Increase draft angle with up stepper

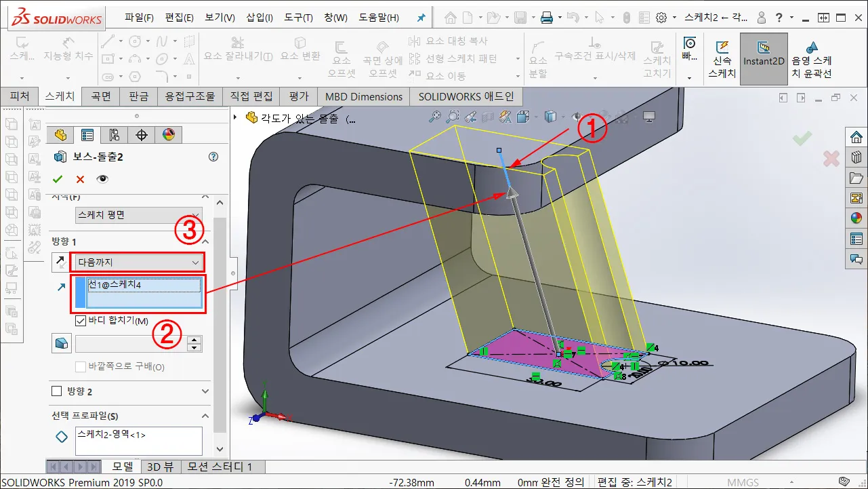194,340
